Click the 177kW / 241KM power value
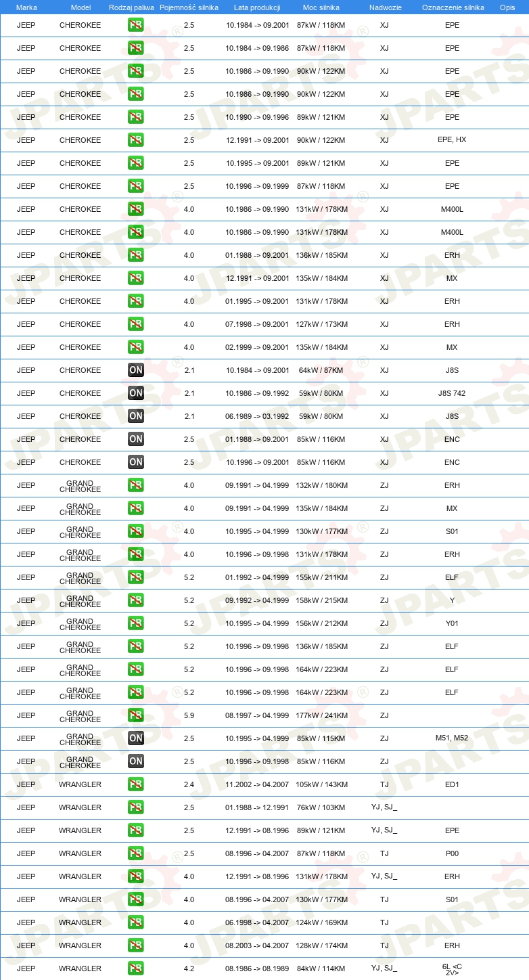 coord(321,715)
